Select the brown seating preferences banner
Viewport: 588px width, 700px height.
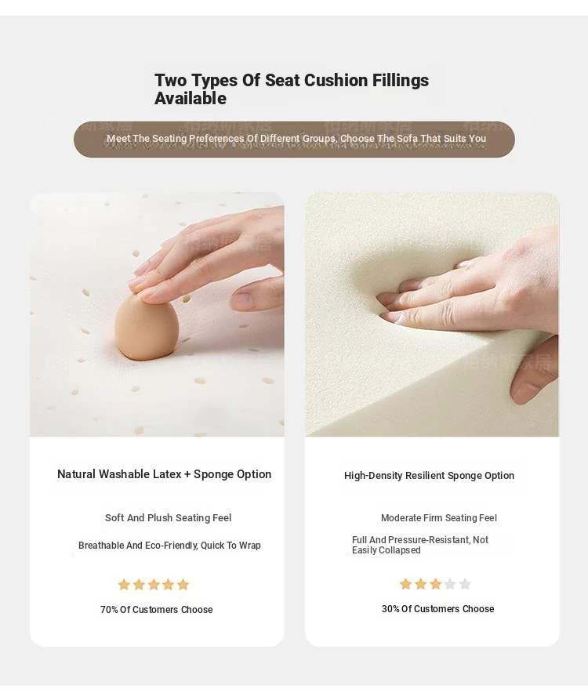pyautogui.click(x=294, y=139)
